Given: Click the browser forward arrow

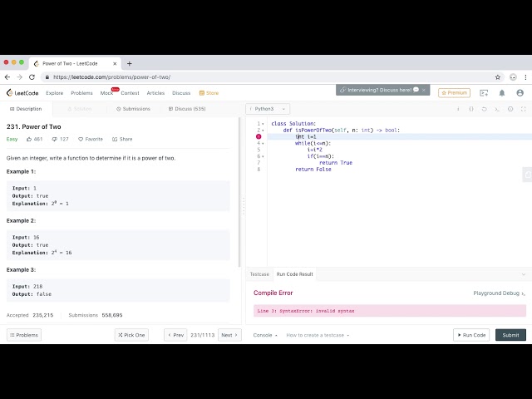Looking at the screenshot, I should [x=20, y=77].
